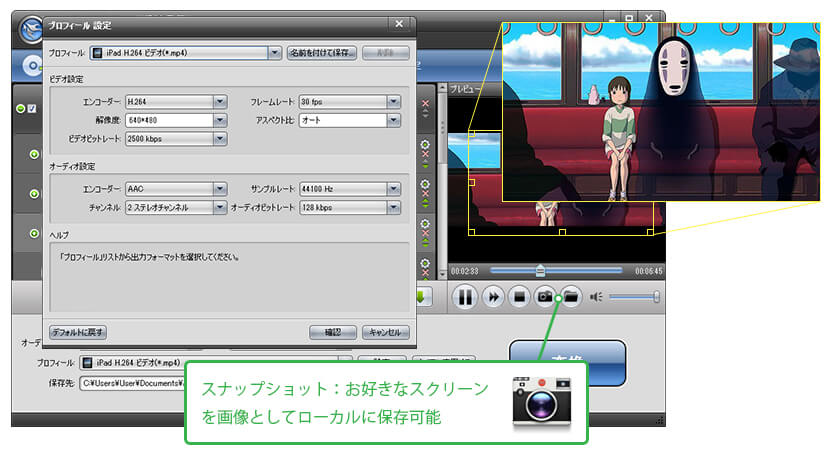Open the 2 ステレオチャンネル channel dropdown
826x450 pixels.
point(220,208)
